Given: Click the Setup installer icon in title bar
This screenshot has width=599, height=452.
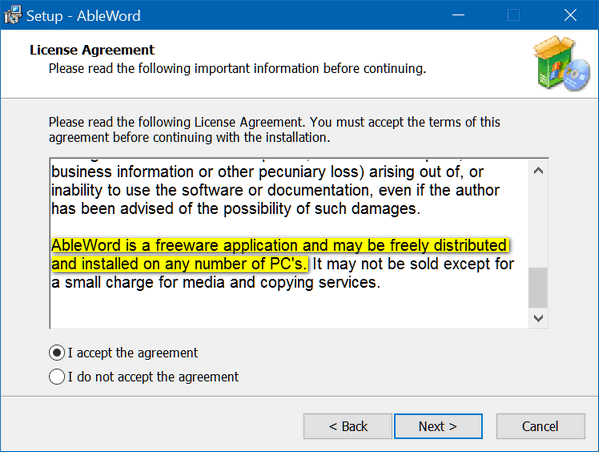Looking at the screenshot, I should tap(12, 15).
